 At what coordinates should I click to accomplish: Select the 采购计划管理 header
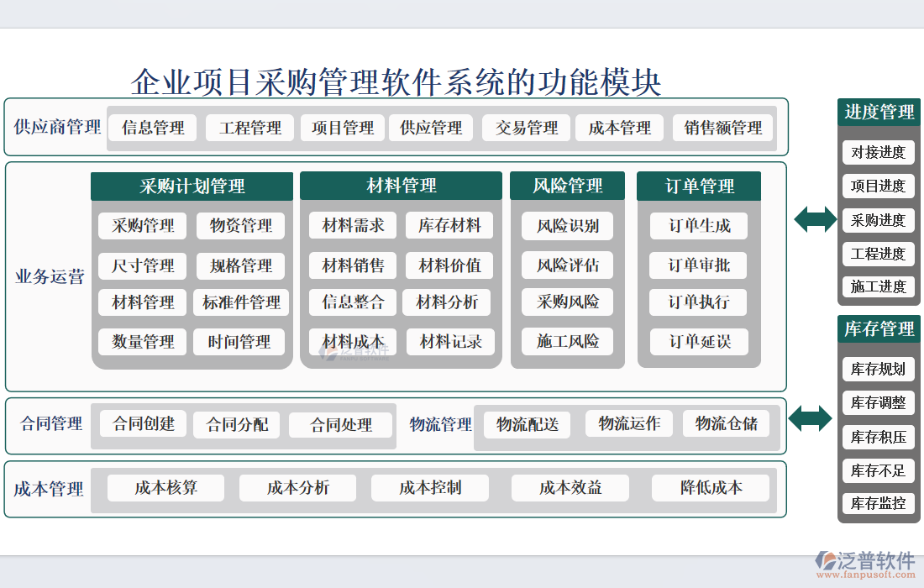tap(192, 186)
